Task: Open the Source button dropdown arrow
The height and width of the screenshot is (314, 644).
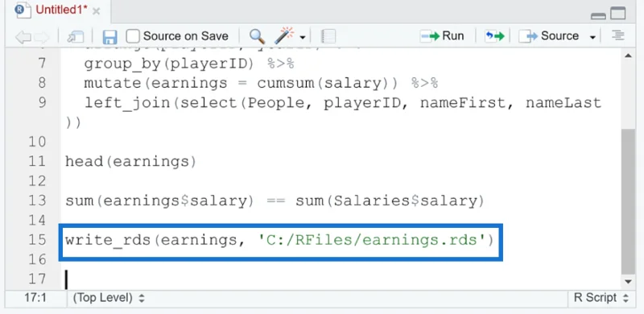Action: click(x=592, y=37)
